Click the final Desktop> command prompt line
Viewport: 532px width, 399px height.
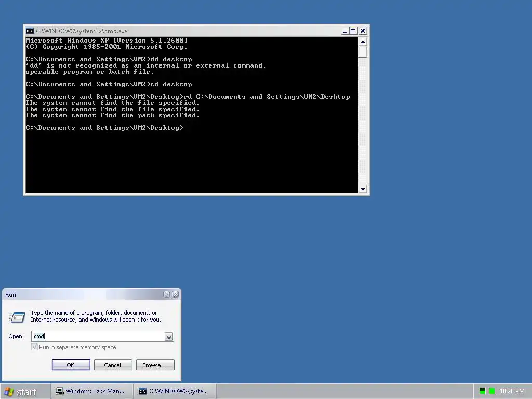pyautogui.click(x=104, y=128)
